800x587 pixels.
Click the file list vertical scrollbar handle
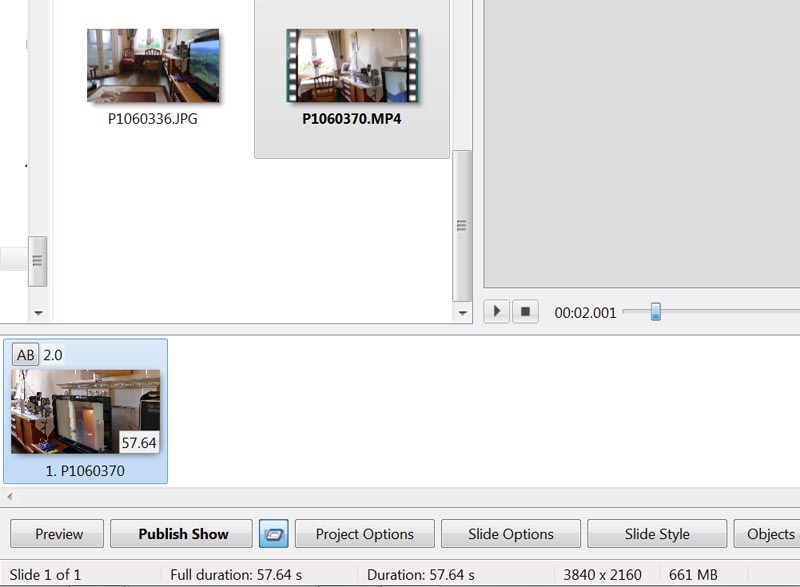462,225
